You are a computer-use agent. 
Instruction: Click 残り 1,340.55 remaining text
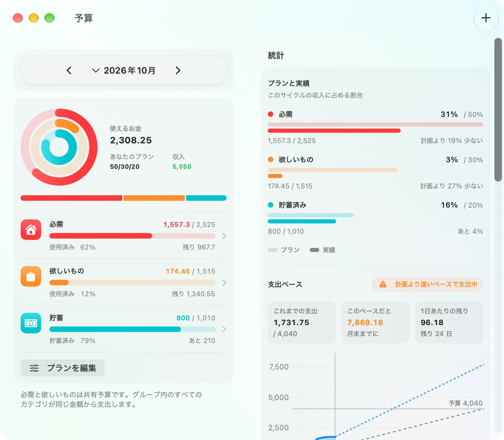(x=193, y=294)
